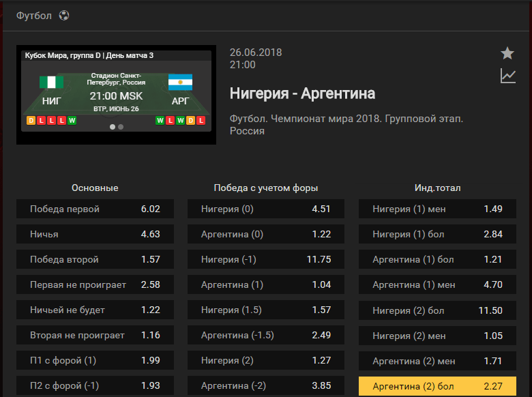Select Нигерия (1) мен total at 1.49
The width and height of the screenshot is (532, 397).
pos(437,209)
